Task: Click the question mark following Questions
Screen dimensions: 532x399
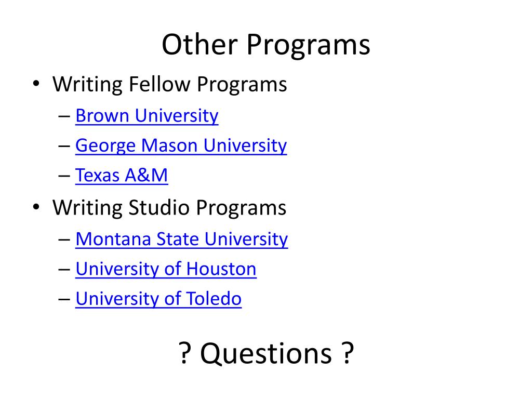Action: click(x=348, y=353)
